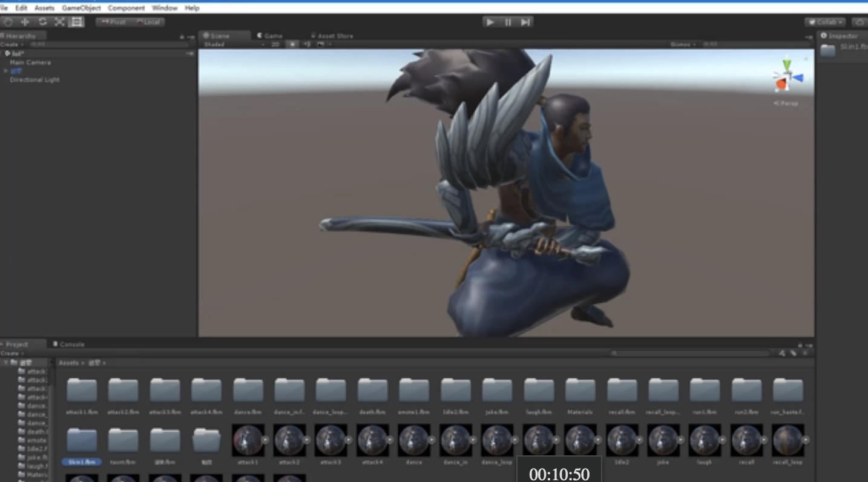Switch to the Asset Store tab
Viewport: 868px width, 482px height.
point(332,36)
